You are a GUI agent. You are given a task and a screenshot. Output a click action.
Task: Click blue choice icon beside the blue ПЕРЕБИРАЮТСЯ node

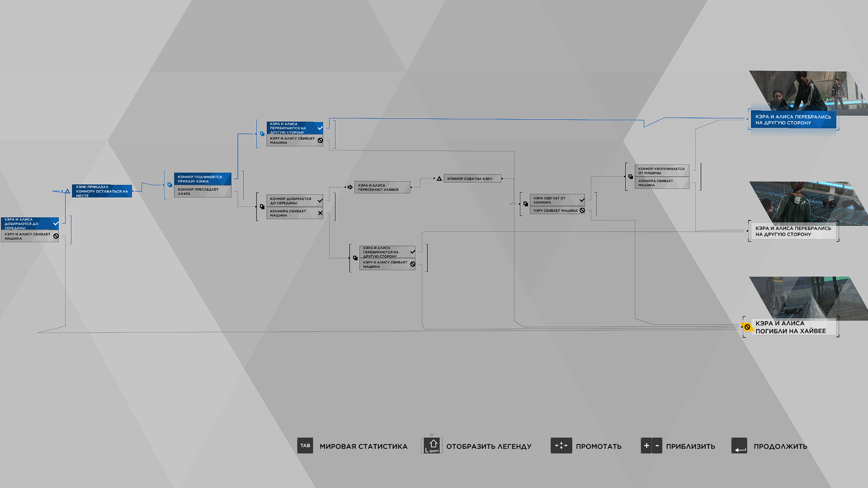262,134
